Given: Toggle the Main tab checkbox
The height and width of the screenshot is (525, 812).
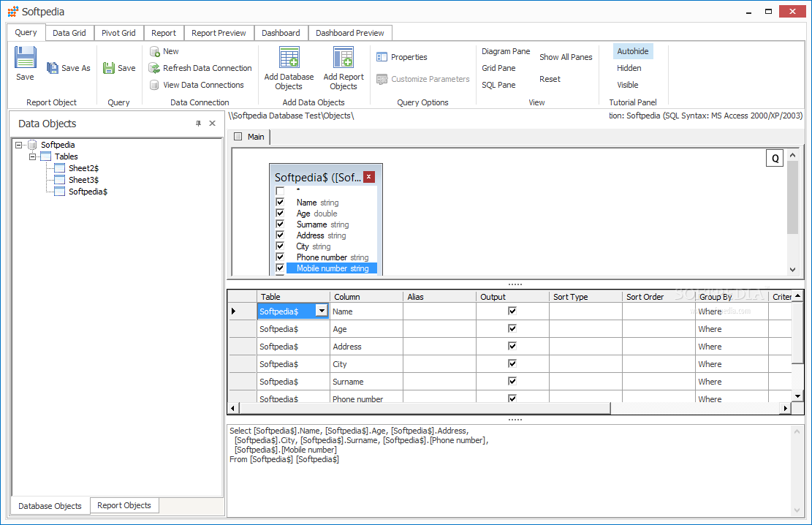Looking at the screenshot, I should click(238, 136).
